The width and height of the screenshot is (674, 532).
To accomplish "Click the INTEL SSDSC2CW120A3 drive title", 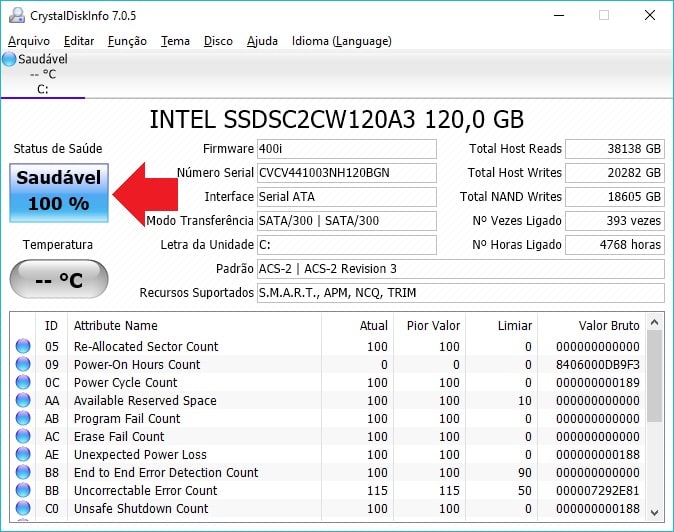I will click(337, 119).
